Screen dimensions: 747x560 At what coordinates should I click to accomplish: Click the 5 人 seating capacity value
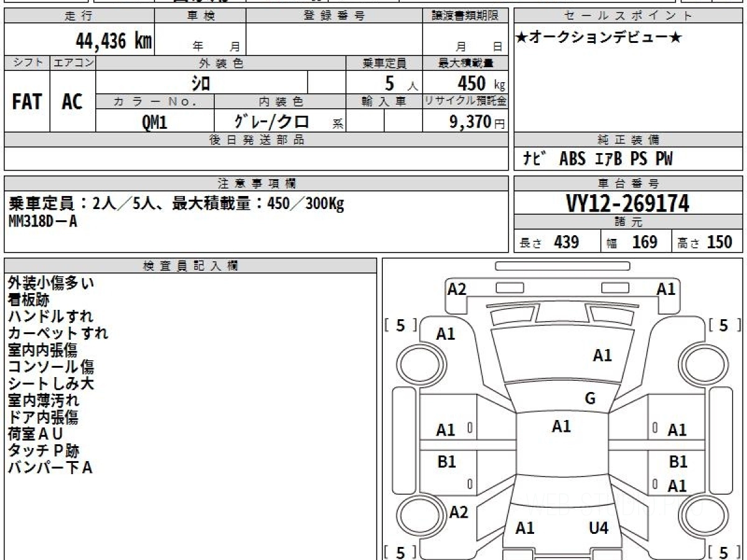(x=402, y=83)
